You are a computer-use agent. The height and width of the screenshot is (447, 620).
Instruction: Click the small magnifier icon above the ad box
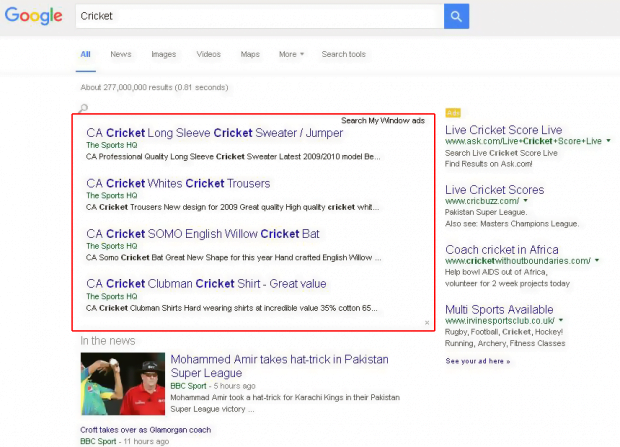83,108
